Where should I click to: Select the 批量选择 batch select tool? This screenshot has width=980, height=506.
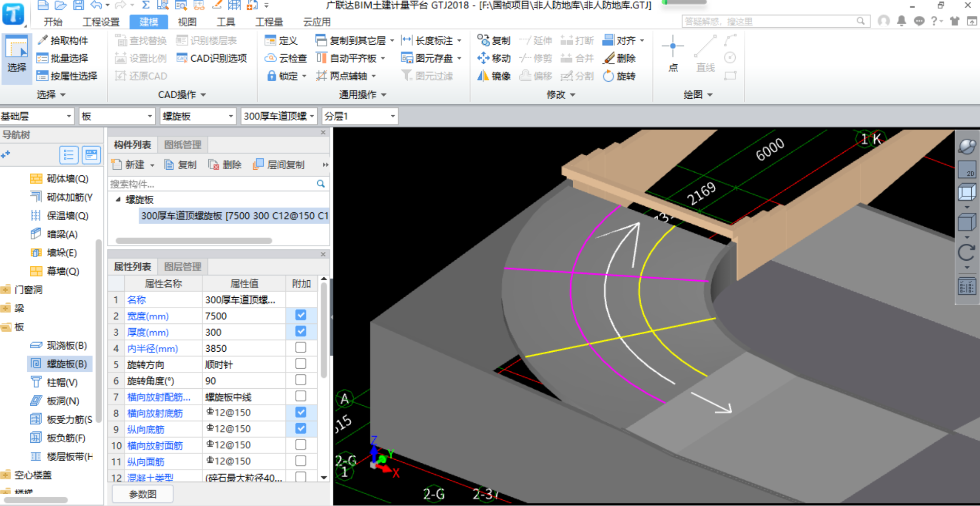click(x=62, y=58)
